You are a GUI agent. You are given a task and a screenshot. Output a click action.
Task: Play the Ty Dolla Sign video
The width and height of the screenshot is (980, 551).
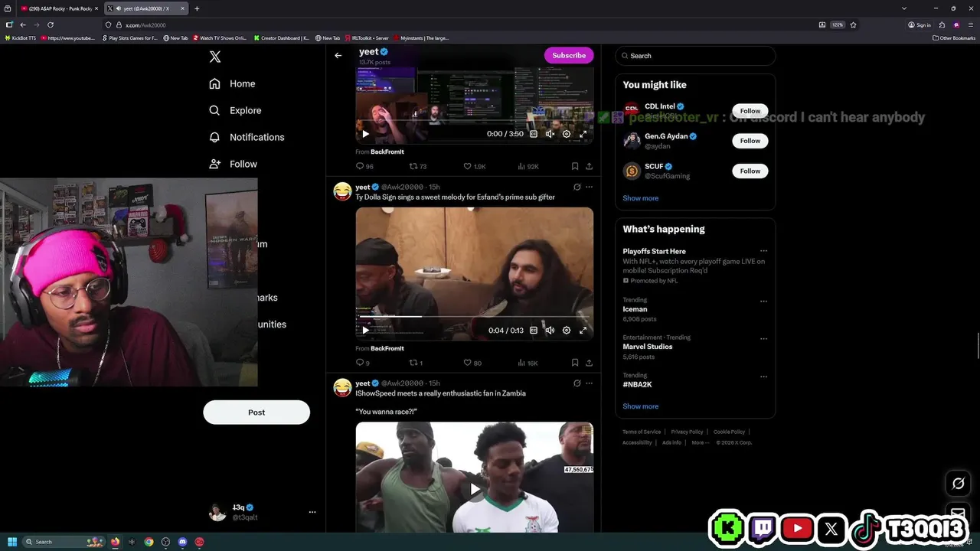click(x=365, y=331)
